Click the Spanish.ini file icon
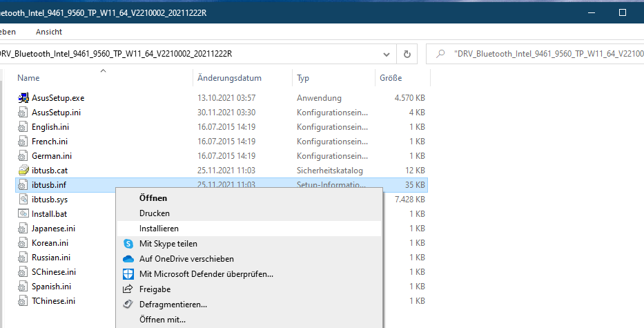644x328 pixels. tap(23, 287)
